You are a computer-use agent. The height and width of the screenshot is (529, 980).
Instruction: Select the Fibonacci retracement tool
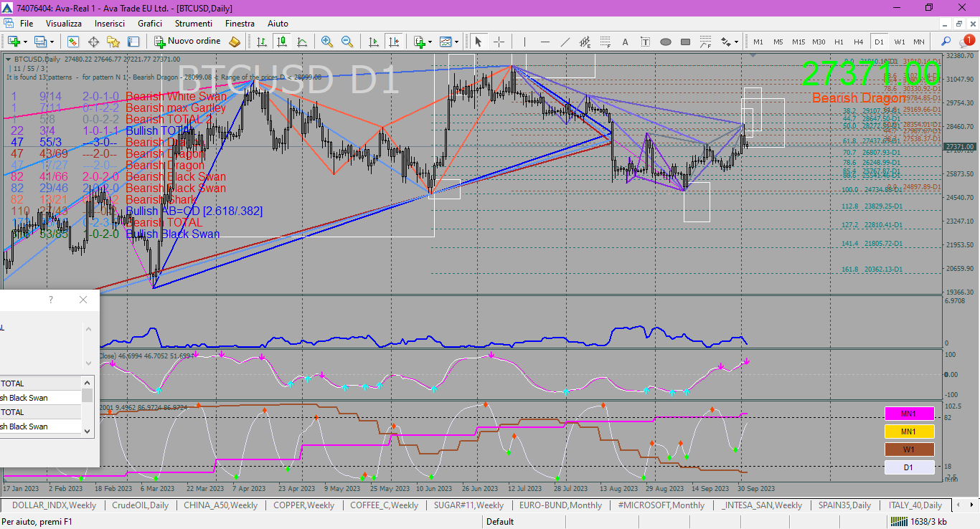pyautogui.click(x=605, y=42)
